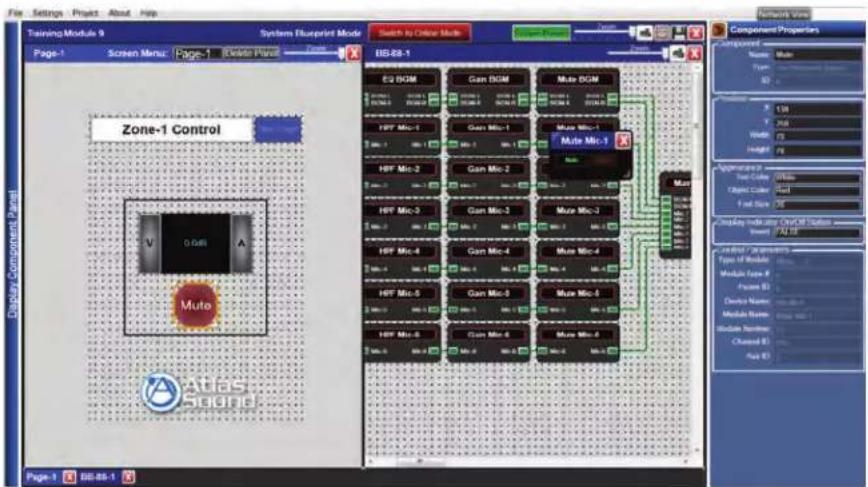Click the Width field in Component Properties
868x487 pixels.
(817, 136)
